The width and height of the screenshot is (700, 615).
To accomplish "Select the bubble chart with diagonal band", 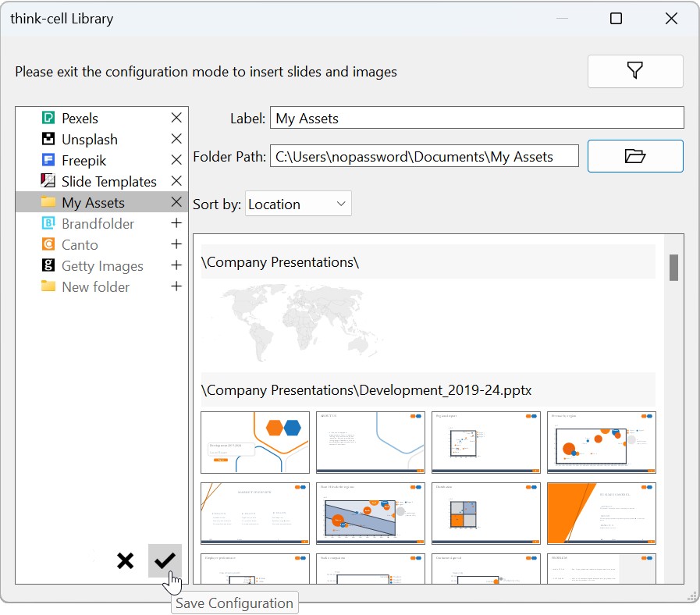I will [x=371, y=514].
